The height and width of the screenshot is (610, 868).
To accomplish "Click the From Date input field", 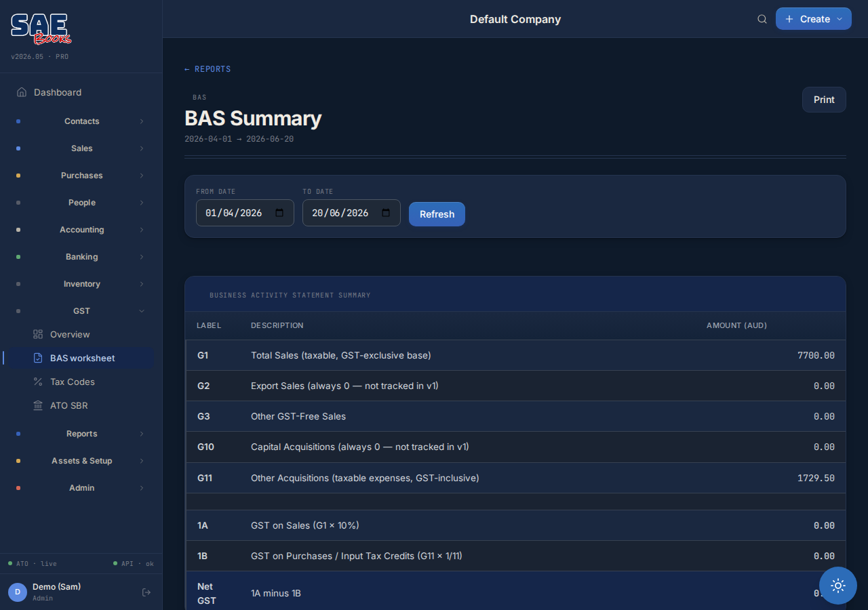I will 245,213.
